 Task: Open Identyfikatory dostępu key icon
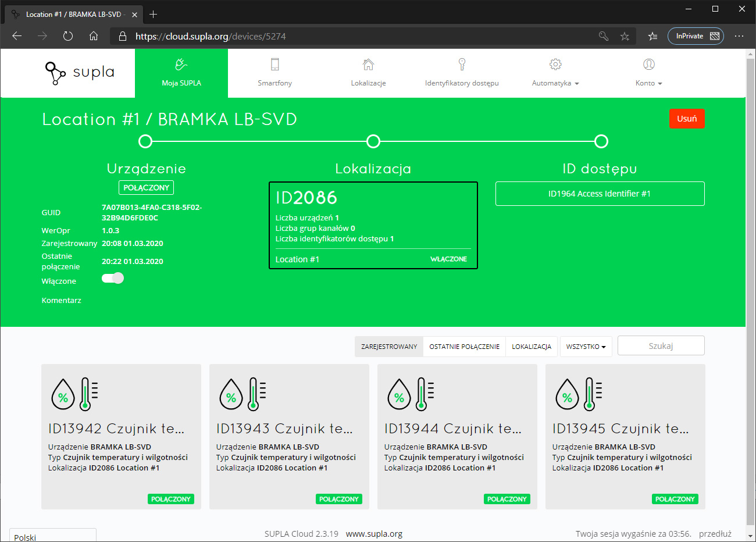(x=462, y=65)
